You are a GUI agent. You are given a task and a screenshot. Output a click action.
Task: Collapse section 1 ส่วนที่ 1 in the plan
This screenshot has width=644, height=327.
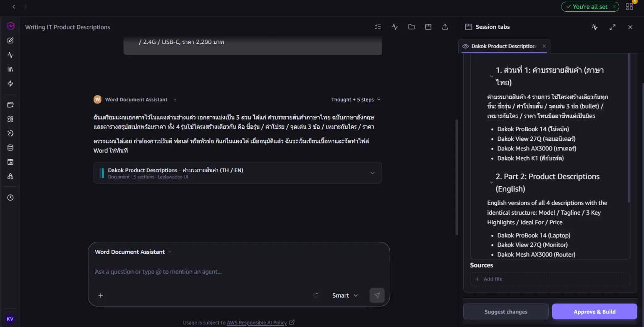coord(491,76)
